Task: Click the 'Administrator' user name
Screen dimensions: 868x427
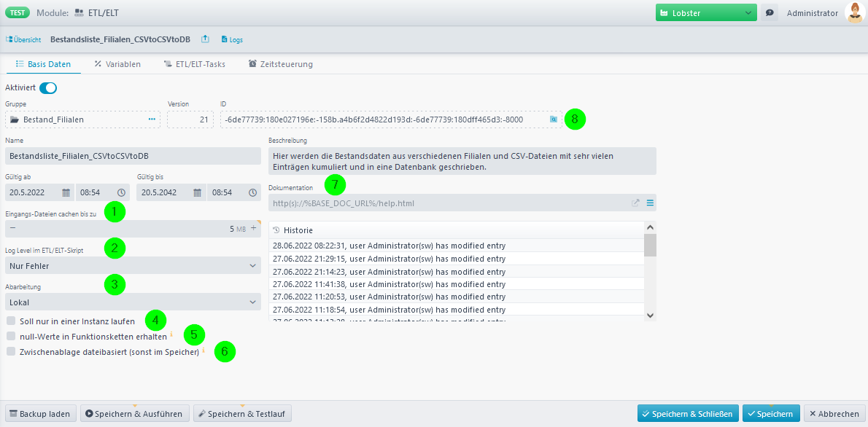Action: (x=812, y=12)
